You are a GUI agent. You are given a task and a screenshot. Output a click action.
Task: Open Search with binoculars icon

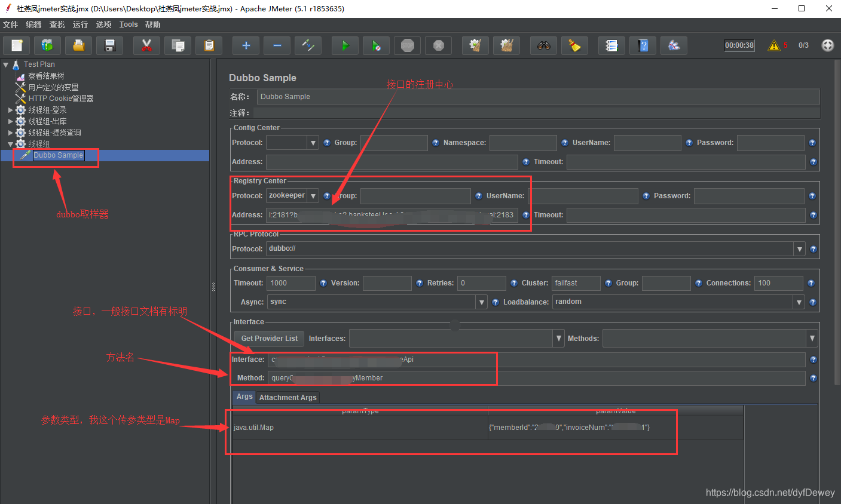[544, 45]
